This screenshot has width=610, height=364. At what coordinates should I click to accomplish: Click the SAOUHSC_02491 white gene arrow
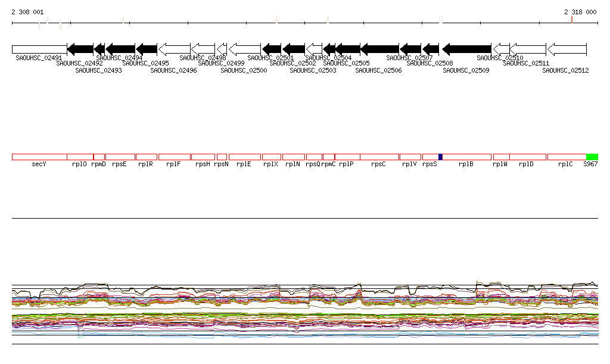[x=39, y=49]
